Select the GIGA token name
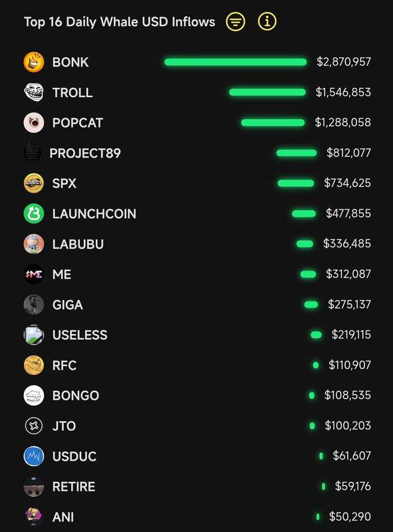Viewport: 393px width, 532px height. [x=68, y=305]
